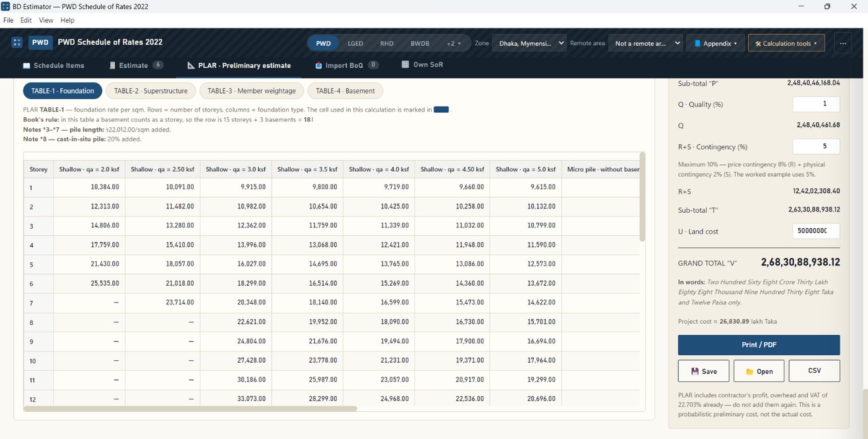The width and height of the screenshot is (868, 439).
Task: Click the Print / PDF button
Action: pyautogui.click(x=758, y=345)
